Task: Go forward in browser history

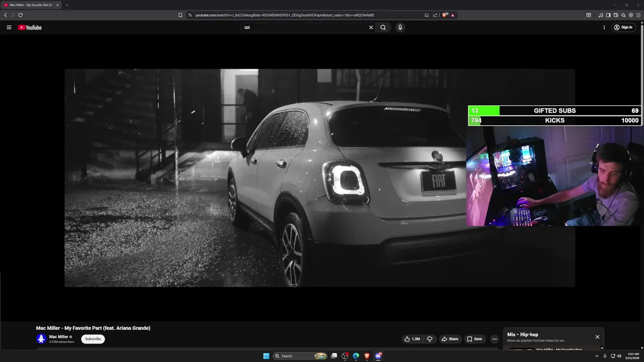Action: [x=13, y=15]
